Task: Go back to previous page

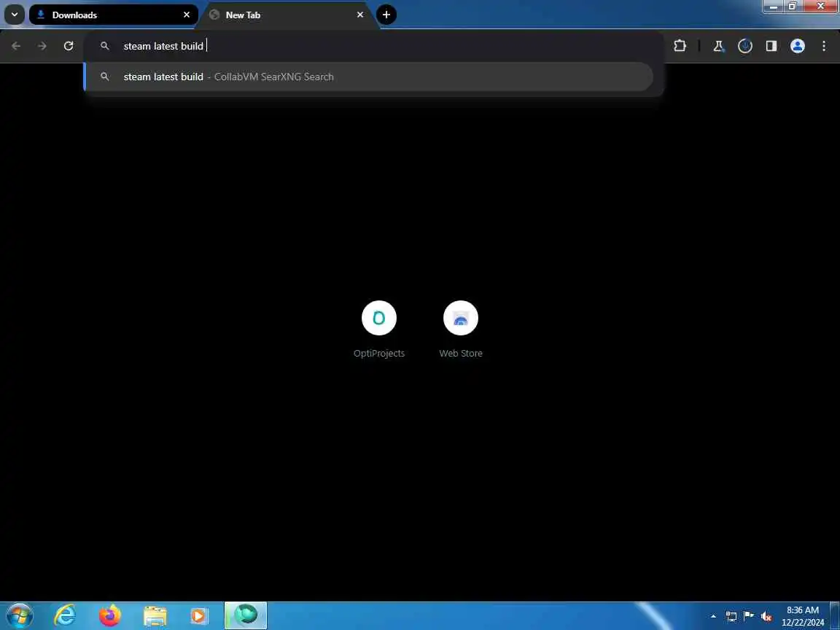Action: [16, 46]
